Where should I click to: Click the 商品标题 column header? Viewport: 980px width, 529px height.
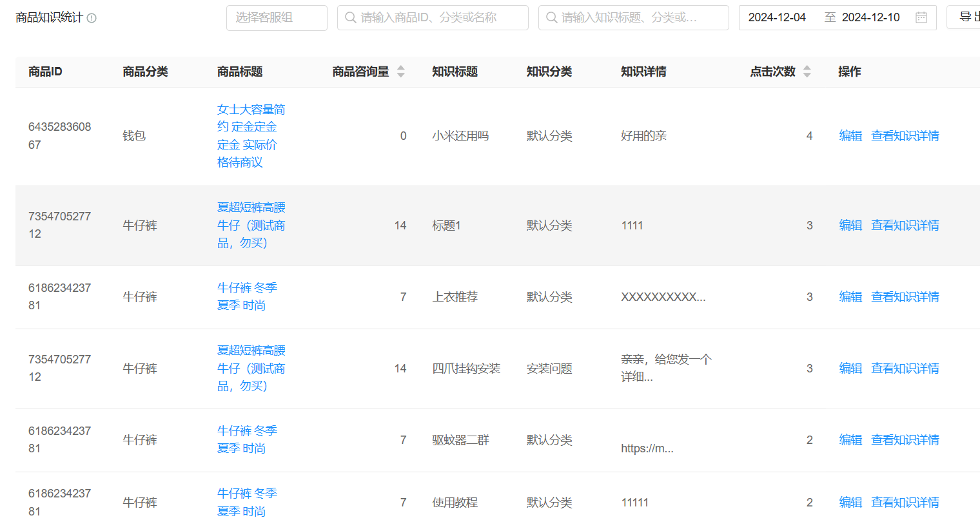240,72
